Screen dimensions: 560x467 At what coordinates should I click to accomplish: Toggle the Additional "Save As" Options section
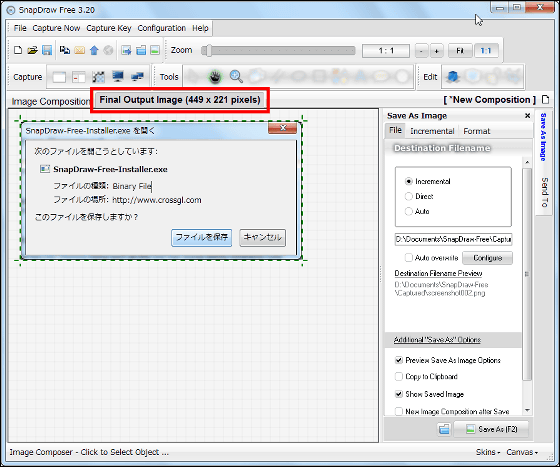437,340
